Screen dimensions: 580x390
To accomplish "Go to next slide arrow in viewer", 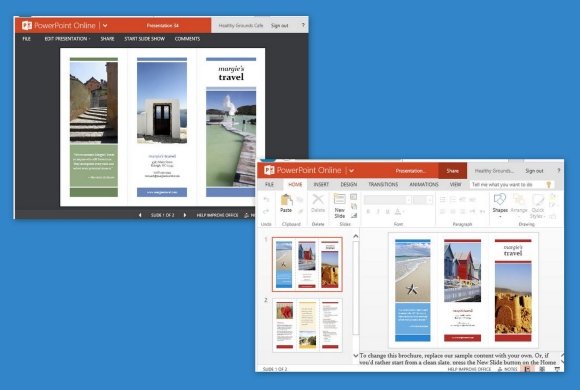I will 185,215.
